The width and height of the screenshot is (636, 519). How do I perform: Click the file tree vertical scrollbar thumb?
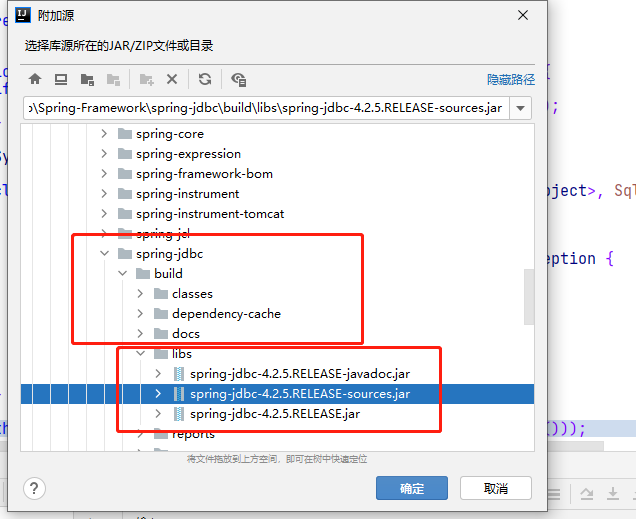pos(529,297)
